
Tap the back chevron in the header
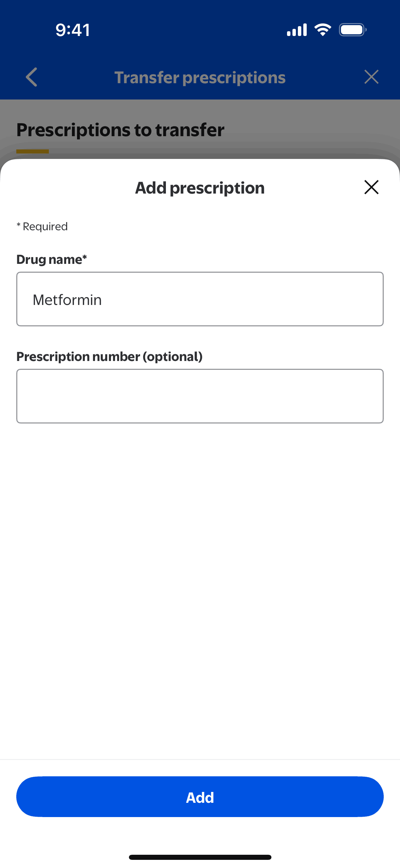(x=32, y=77)
